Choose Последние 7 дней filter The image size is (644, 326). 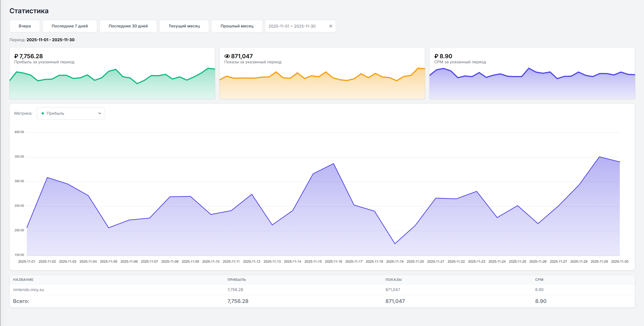point(69,26)
